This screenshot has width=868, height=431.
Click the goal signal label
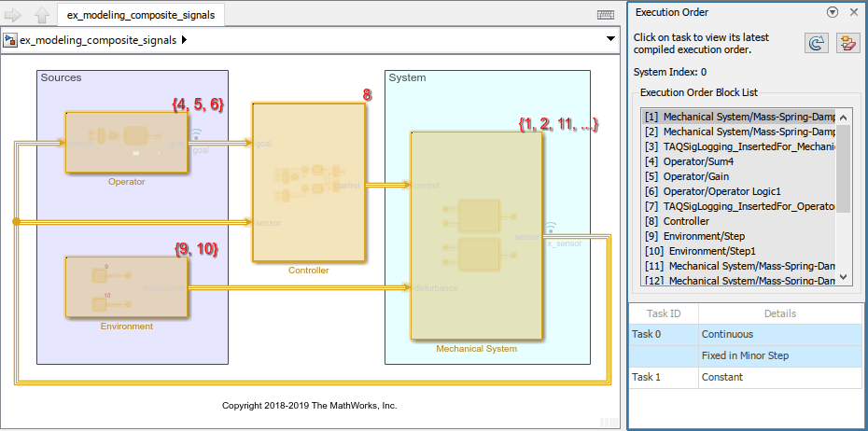201,150
